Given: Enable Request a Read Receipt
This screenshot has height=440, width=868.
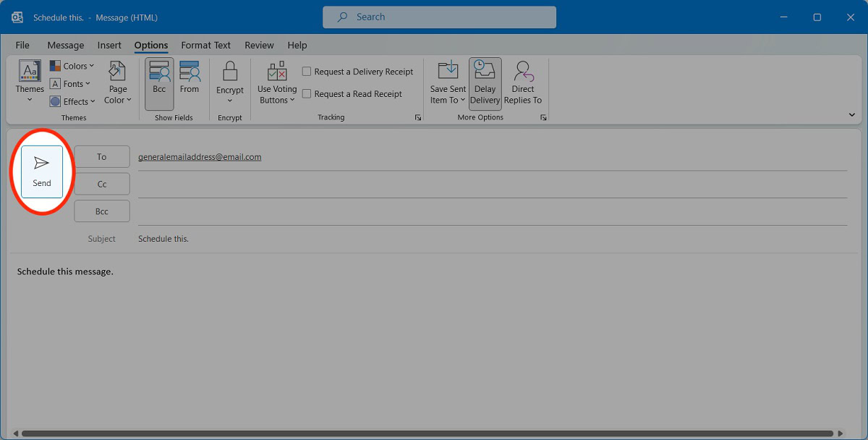Looking at the screenshot, I should coord(307,94).
